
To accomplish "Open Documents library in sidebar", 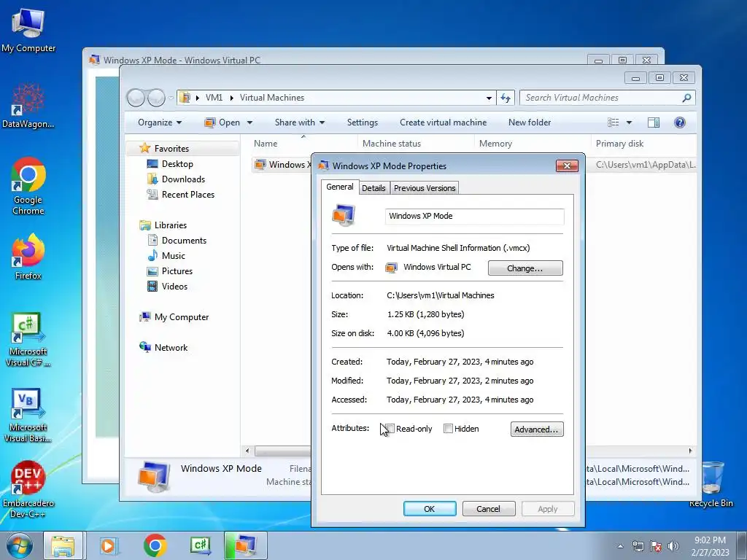I will point(184,241).
